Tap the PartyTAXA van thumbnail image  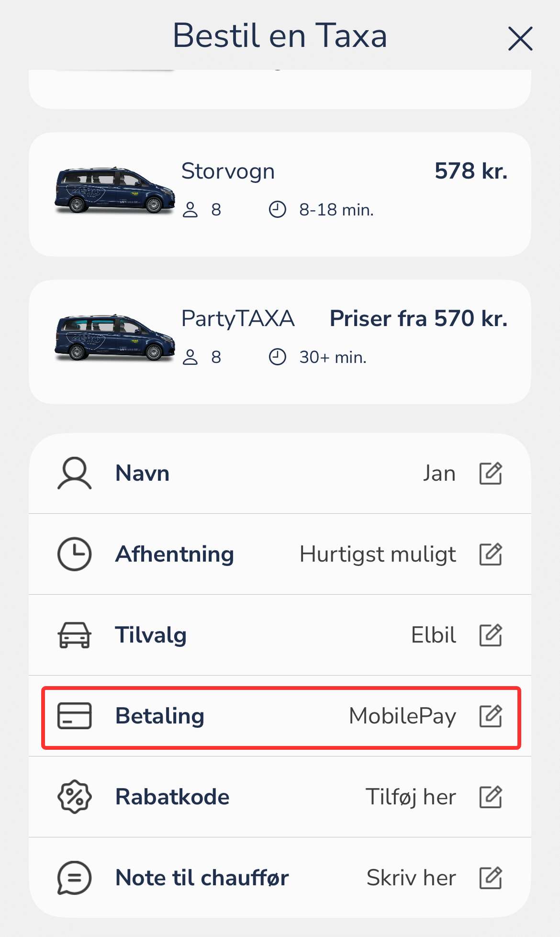coord(115,338)
